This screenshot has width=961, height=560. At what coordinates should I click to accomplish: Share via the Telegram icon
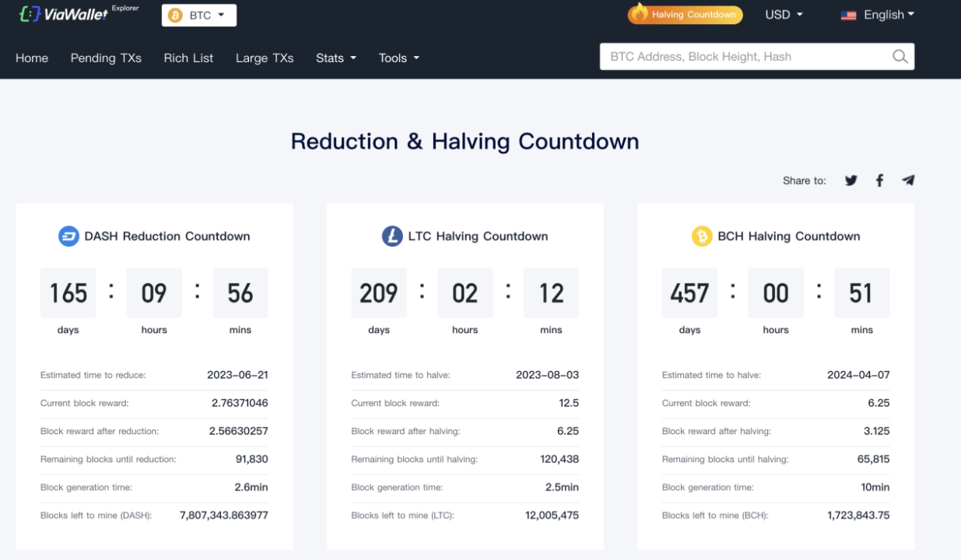(908, 180)
